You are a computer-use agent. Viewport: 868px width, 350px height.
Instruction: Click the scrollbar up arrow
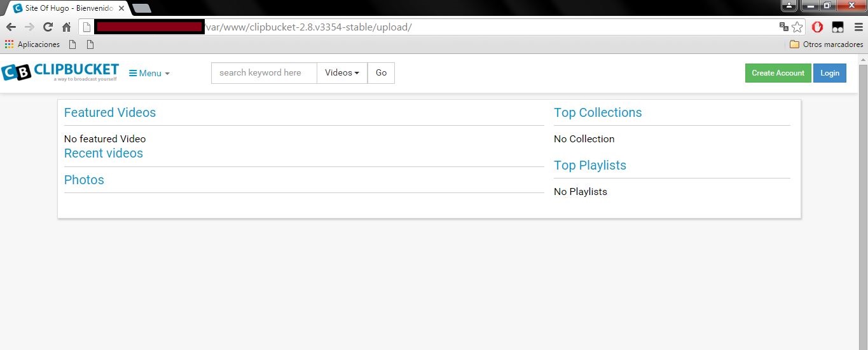(x=863, y=60)
